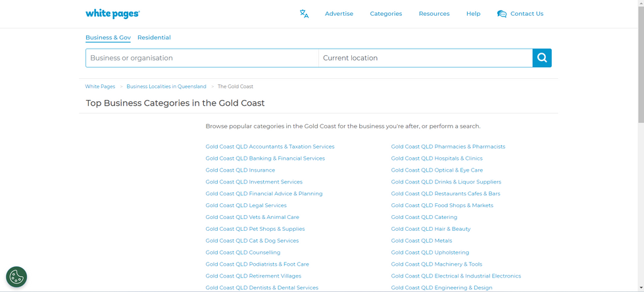The height and width of the screenshot is (292, 644).
Task: Open Gold Coast QLD Financial Advice & Planning
Action: (264, 194)
